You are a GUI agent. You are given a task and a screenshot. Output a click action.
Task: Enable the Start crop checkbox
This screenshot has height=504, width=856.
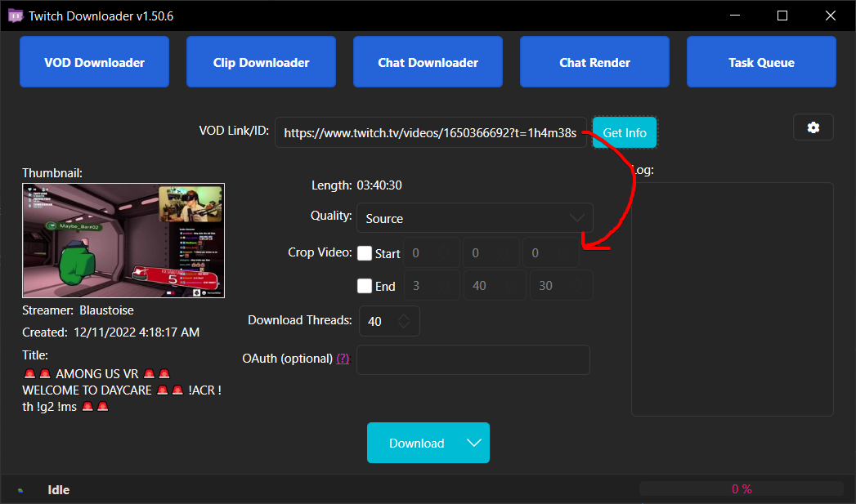point(364,253)
